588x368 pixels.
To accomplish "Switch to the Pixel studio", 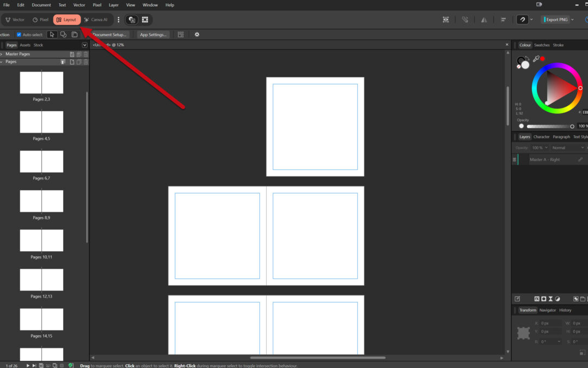I will (x=40, y=20).
